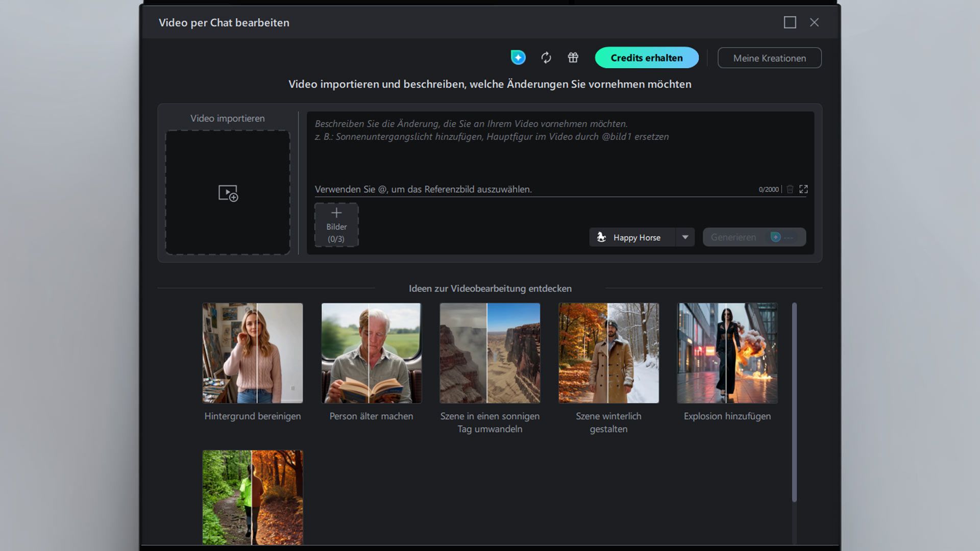
Task: Click the import video icon in the dashed box
Action: click(228, 193)
